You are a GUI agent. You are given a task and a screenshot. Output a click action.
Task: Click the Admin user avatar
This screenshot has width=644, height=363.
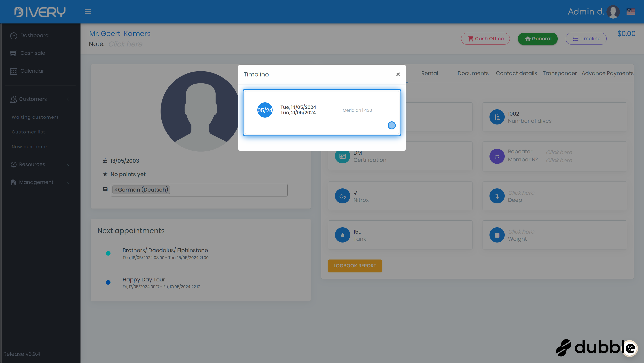(x=613, y=12)
